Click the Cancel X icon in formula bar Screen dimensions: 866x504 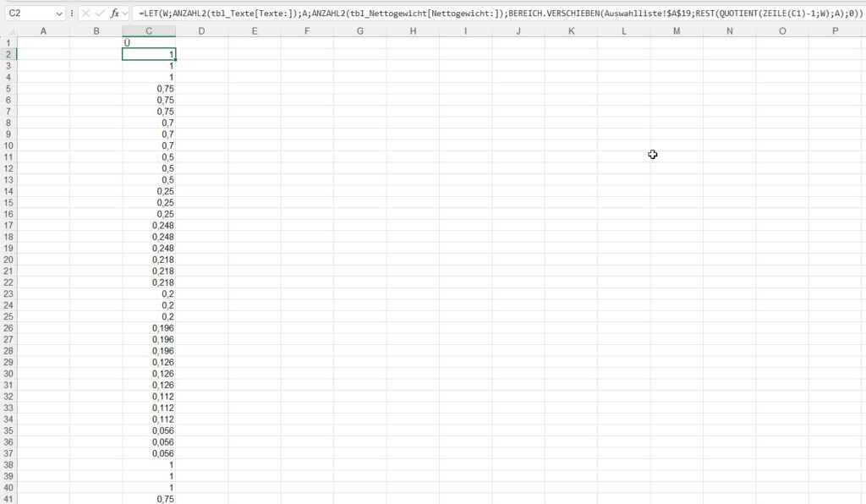85,13
